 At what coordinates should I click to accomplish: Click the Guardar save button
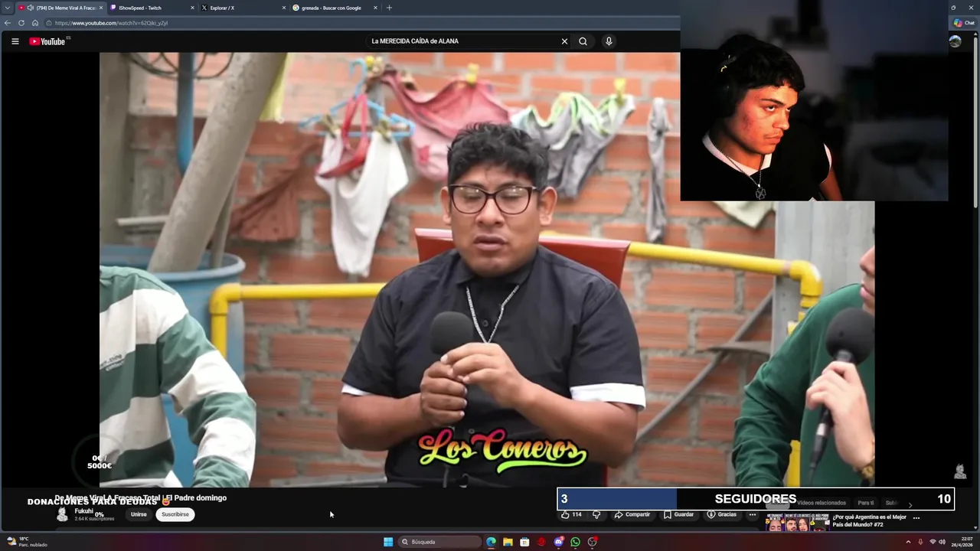[678, 514]
